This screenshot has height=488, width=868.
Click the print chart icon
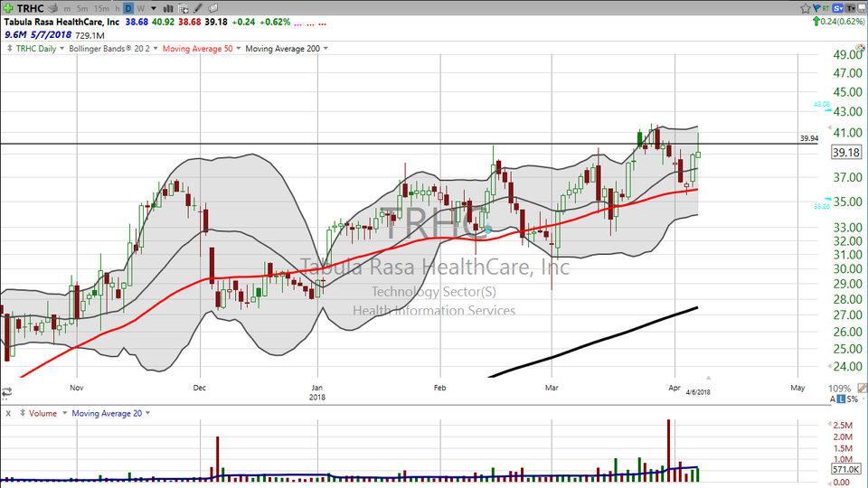pyautogui.click(x=53, y=8)
